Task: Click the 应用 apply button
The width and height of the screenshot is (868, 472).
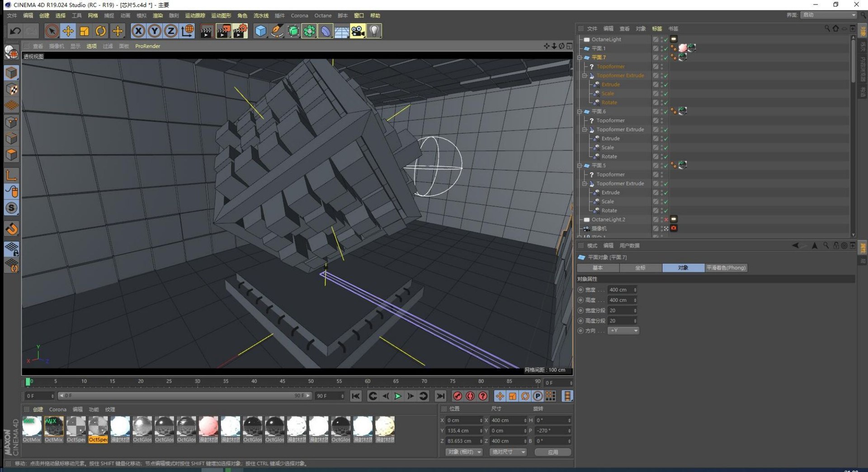Action: point(552,452)
